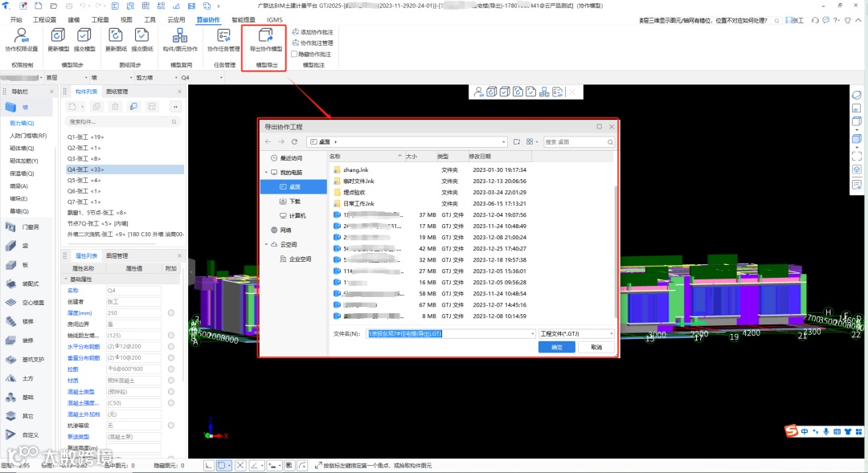
Task: Click the 搜索构件 search box
Action: [122, 122]
